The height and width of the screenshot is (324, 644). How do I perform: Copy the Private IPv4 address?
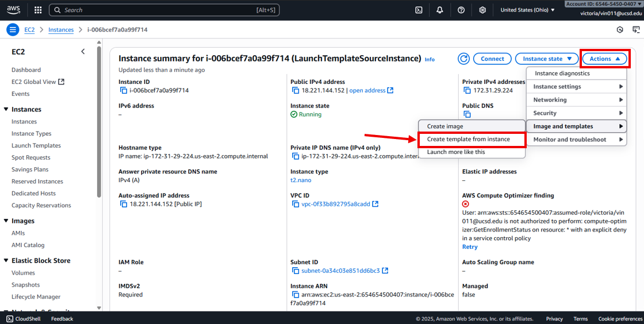[467, 90]
